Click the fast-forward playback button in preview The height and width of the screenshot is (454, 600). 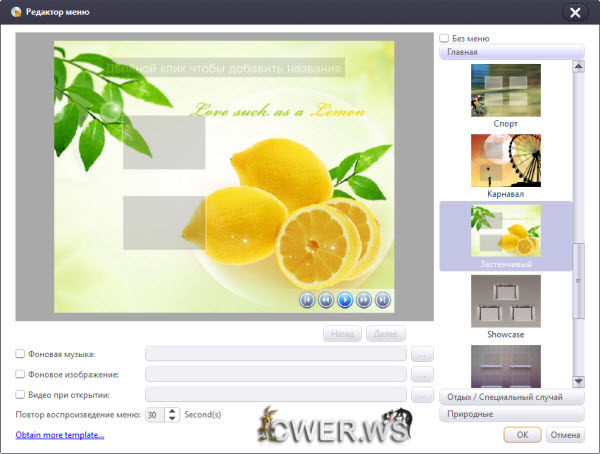click(x=364, y=300)
